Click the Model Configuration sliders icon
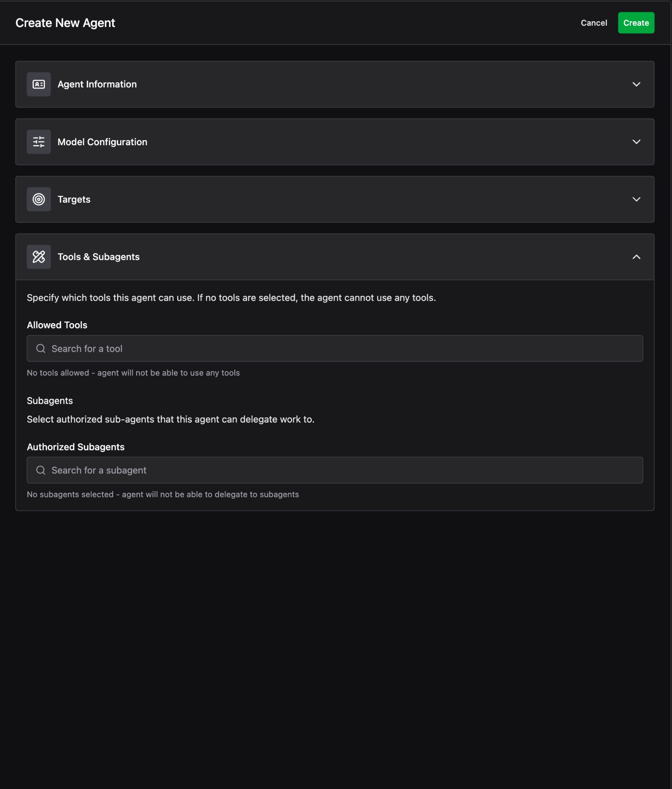The height and width of the screenshot is (789, 672). pyautogui.click(x=39, y=142)
